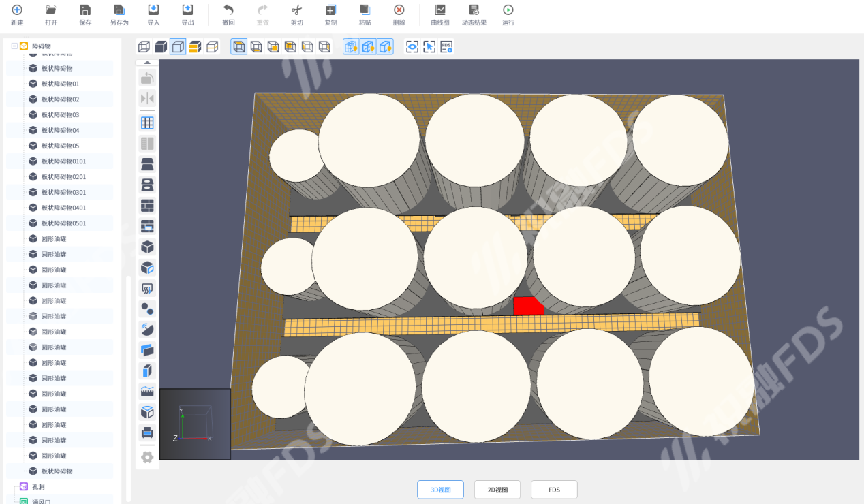
Task: Select 板状障碍物0301 in the tree
Action: click(63, 192)
